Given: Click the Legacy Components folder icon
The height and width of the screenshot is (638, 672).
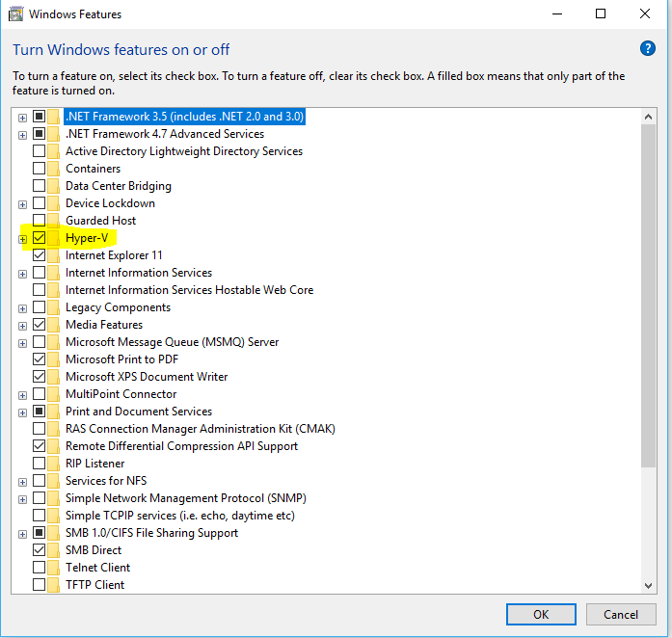Looking at the screenshot, I should click(x=54, y=307).
